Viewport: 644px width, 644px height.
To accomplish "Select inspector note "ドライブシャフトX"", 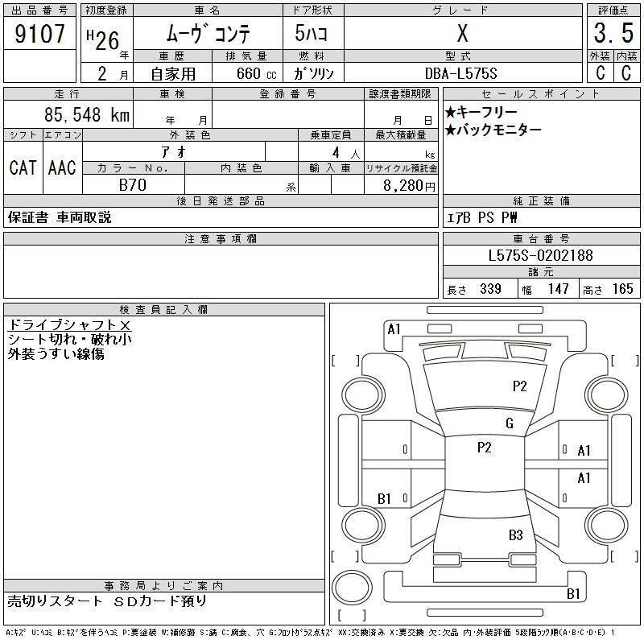I will [69, 325].
